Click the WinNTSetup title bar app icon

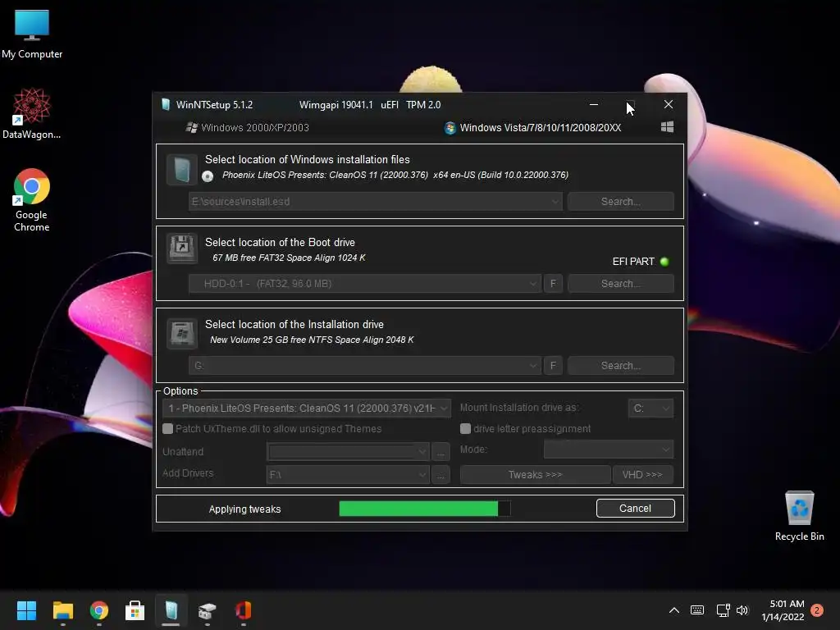click(166, 104)
